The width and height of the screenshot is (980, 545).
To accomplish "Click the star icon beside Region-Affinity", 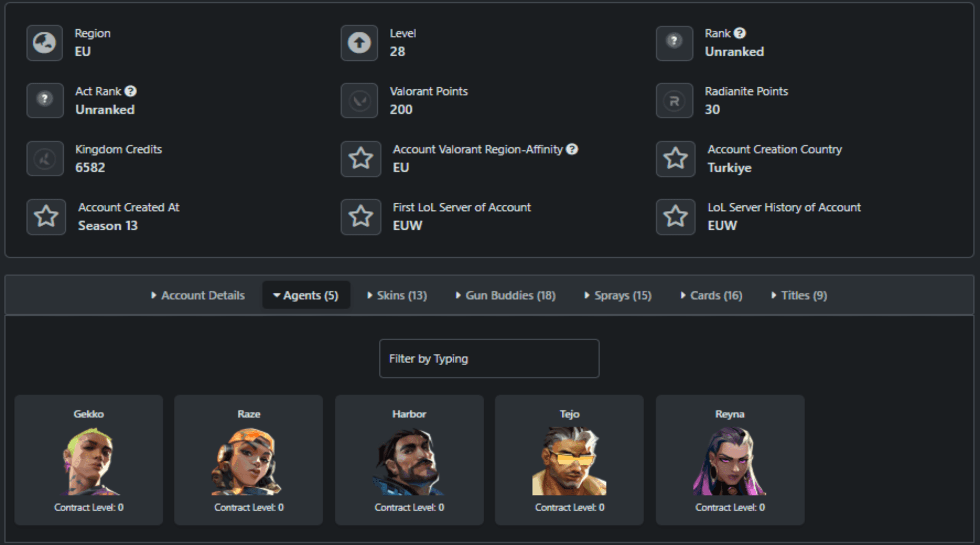I will [x=361, y=159].
